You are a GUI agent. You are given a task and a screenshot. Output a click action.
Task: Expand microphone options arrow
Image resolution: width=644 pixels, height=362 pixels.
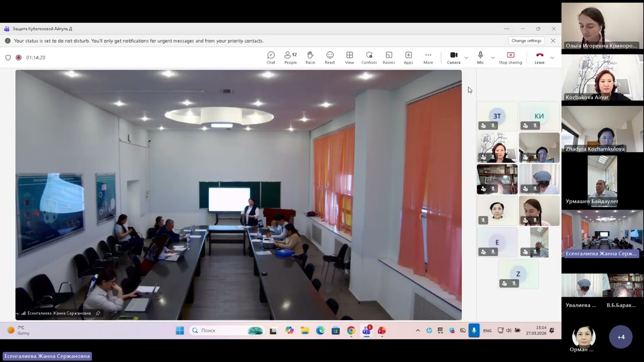tap(493, 58)
